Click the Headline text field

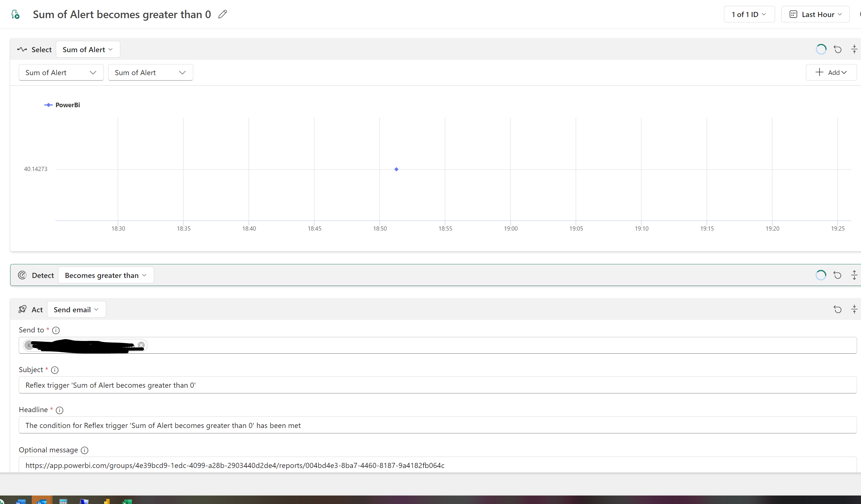pos(438,425)
